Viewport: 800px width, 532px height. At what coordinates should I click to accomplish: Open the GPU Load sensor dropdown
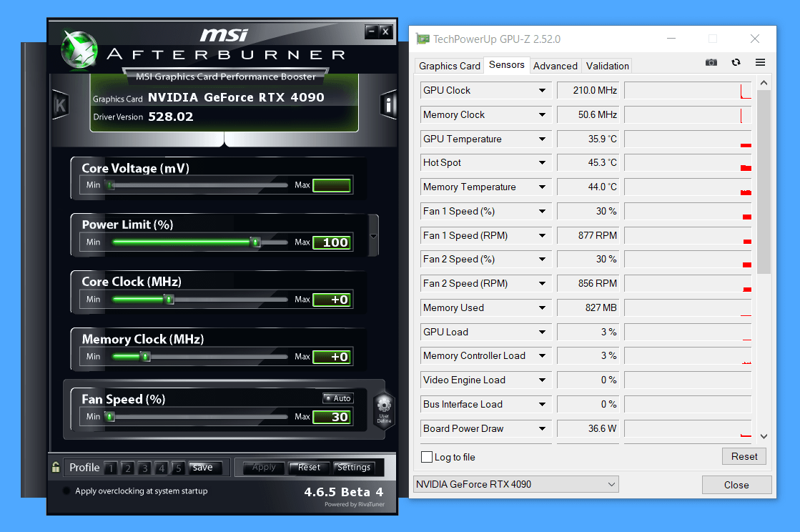pos(542,332)
